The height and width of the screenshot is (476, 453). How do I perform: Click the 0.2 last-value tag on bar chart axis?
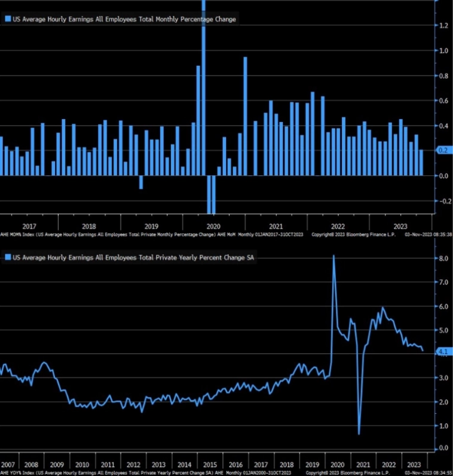[443, 151]
